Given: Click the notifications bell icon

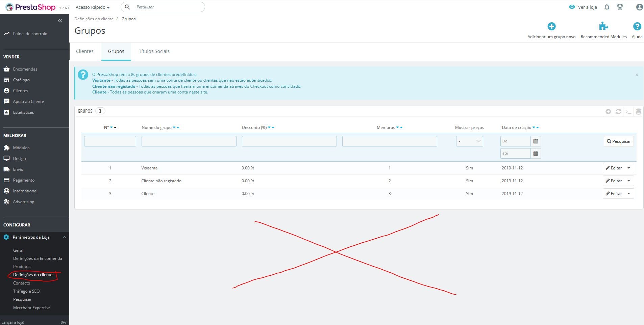Looking at the screenshot, I should point(607,7).
